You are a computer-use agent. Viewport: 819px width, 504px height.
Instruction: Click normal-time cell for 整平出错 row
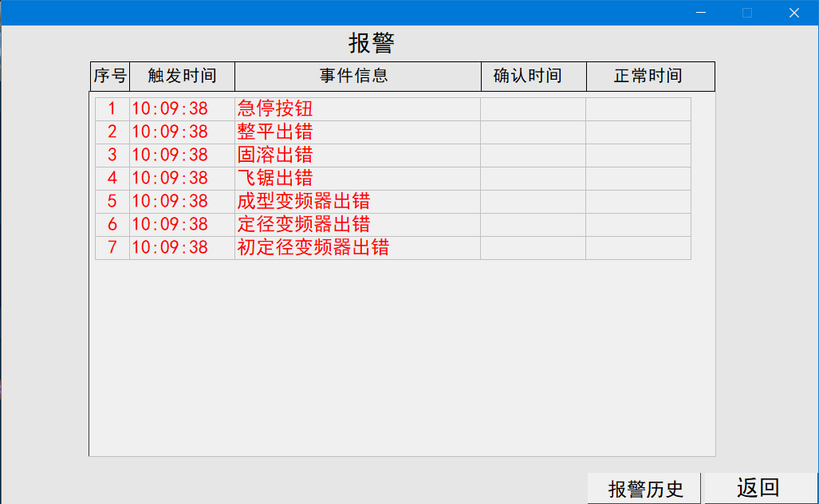[638, 132]
